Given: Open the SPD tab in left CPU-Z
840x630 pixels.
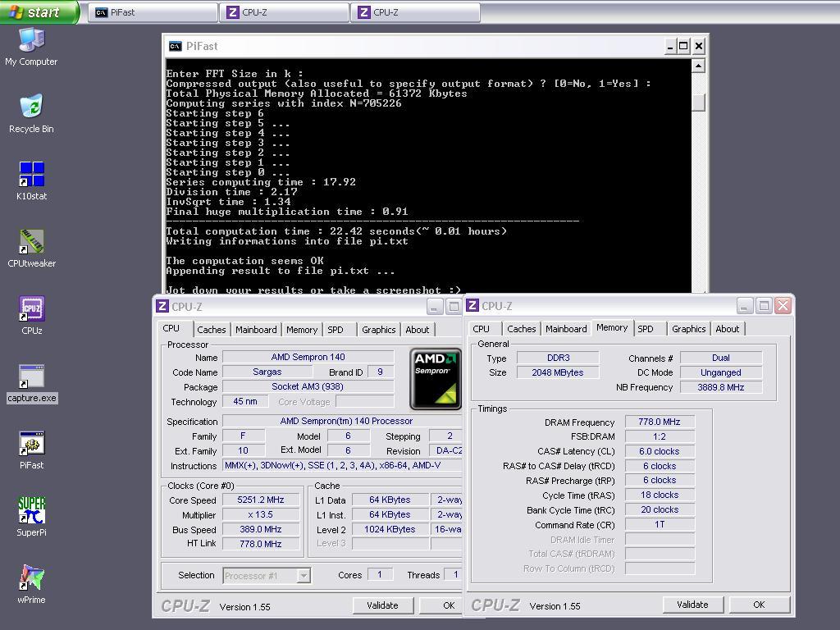Looking at the screenshot, I should click(336, 330).
